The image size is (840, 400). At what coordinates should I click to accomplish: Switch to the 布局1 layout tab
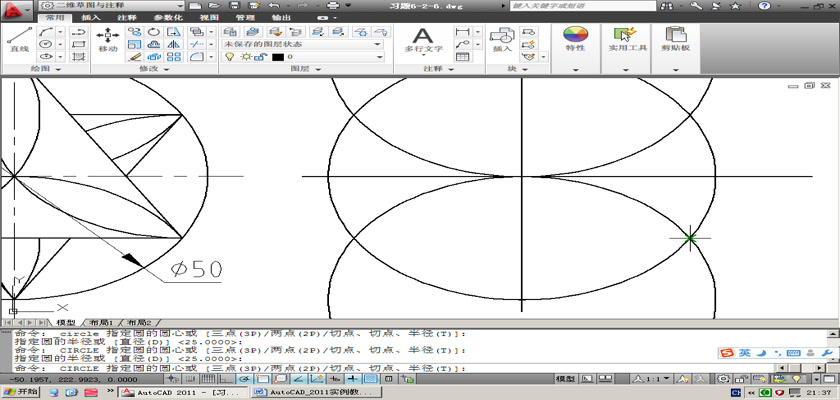(x=101, y=323)
